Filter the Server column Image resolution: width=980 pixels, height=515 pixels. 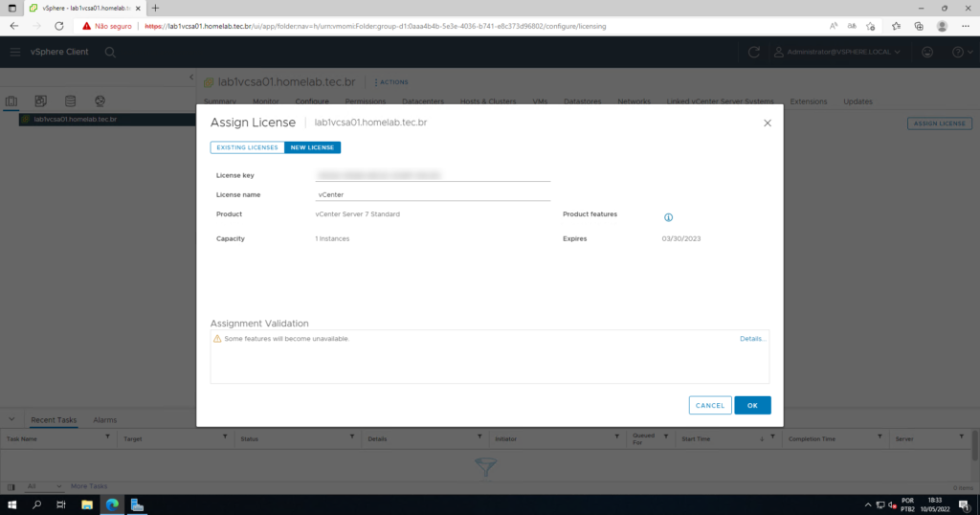(x=961, y=437)
